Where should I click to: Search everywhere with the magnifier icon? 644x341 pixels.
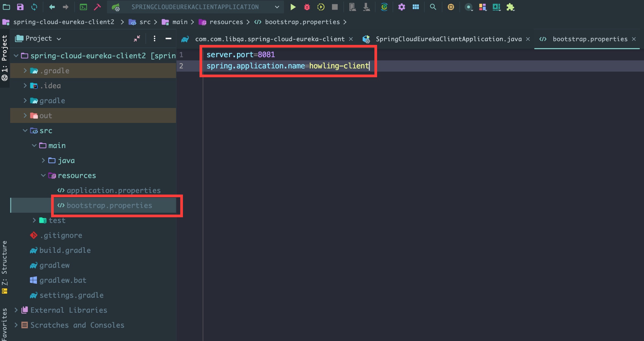433,7
